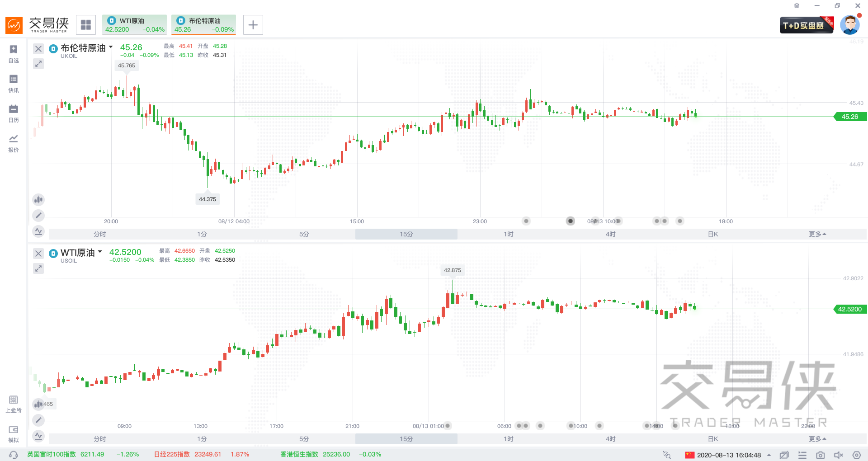Switch to the WTI原油 tab at the top
The height and width of the screenshot is (461, 868).
coord(134,24)
